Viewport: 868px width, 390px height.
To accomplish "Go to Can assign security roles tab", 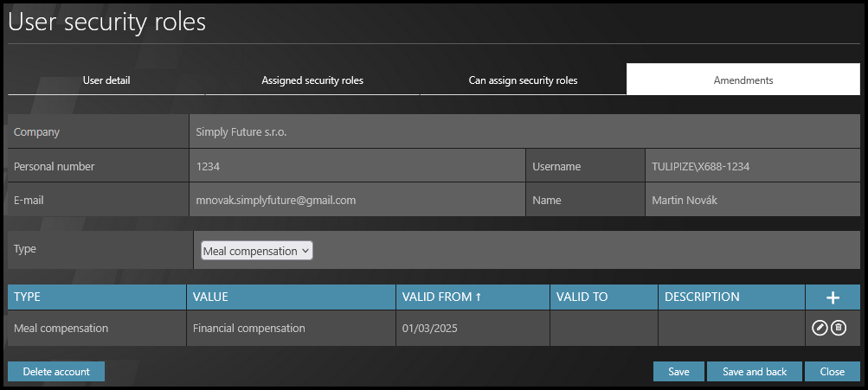I will point(523,80).
